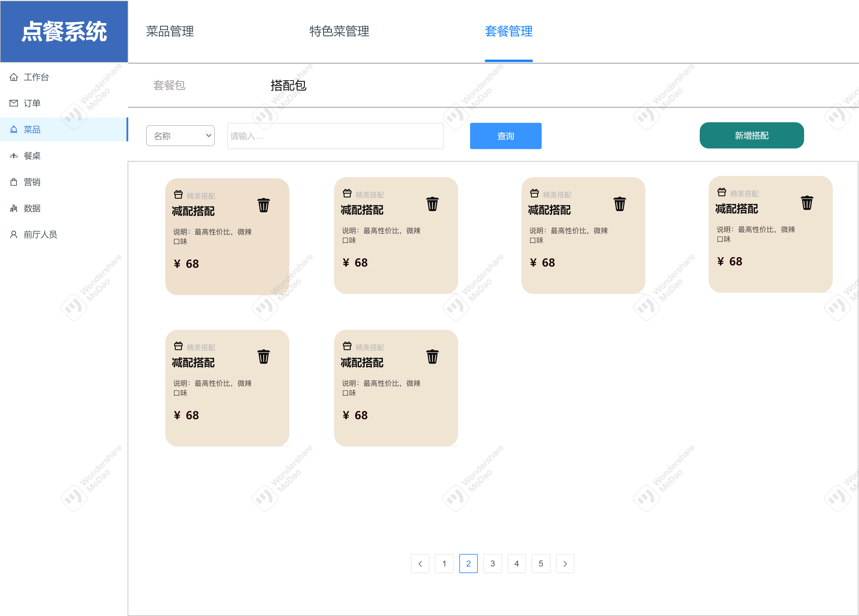Click the 菜品 bell icon in sidebar
The image size is (859, 616).
14,129
